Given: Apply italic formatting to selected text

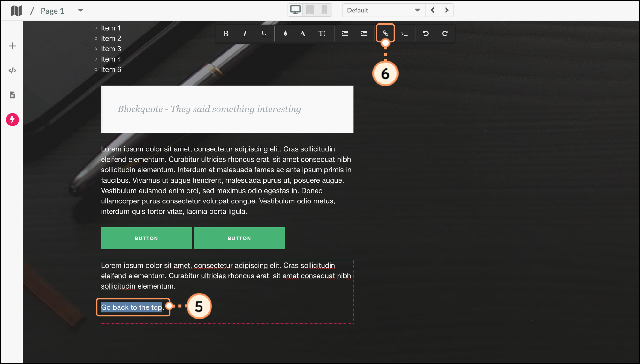Looking at the screenshot, I should (245, 34).
